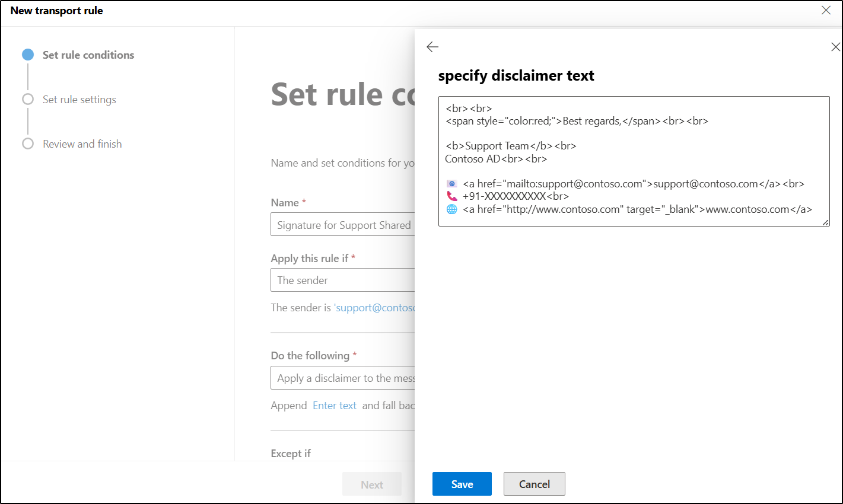Click the filled Set rule conditions step circle
Viewport: 843px width, 504px height.
coord(28,55)
